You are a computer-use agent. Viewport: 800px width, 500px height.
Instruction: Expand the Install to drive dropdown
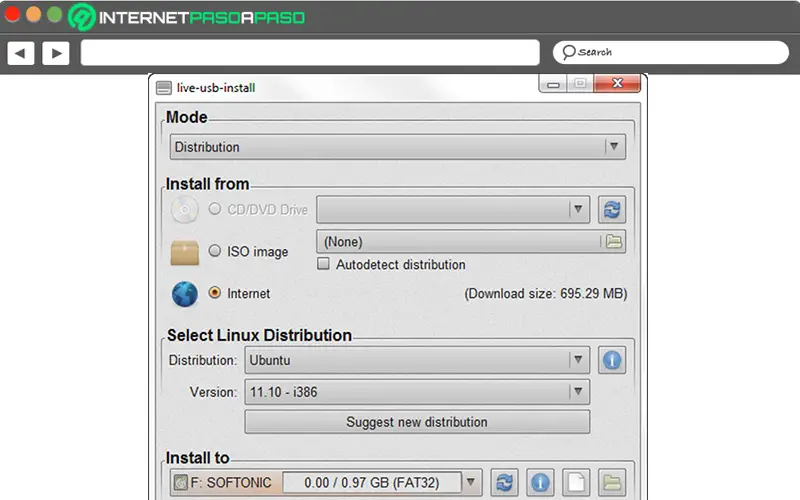(471, 482)
